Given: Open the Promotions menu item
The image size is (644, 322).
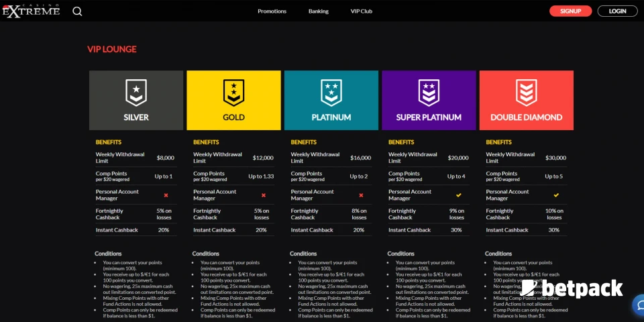Looking at the screenshot, I should (x=272, y=11).
